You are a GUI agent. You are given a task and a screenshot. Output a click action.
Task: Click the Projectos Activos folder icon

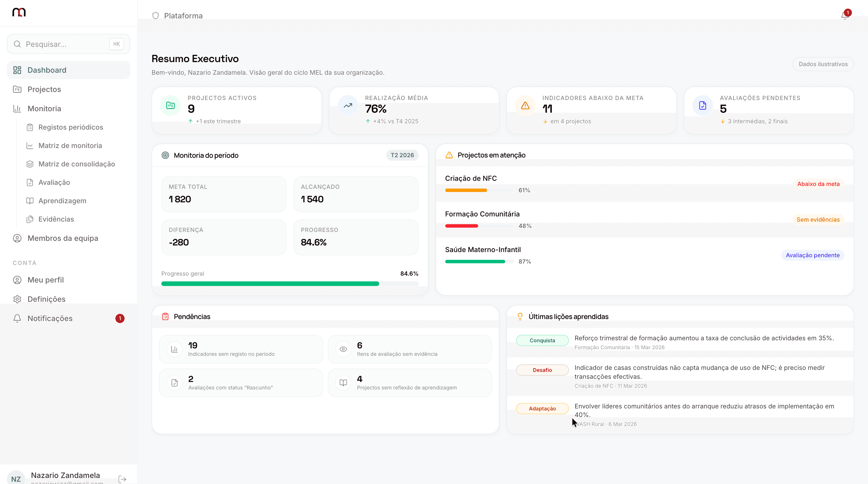click(x=170, y=105)
